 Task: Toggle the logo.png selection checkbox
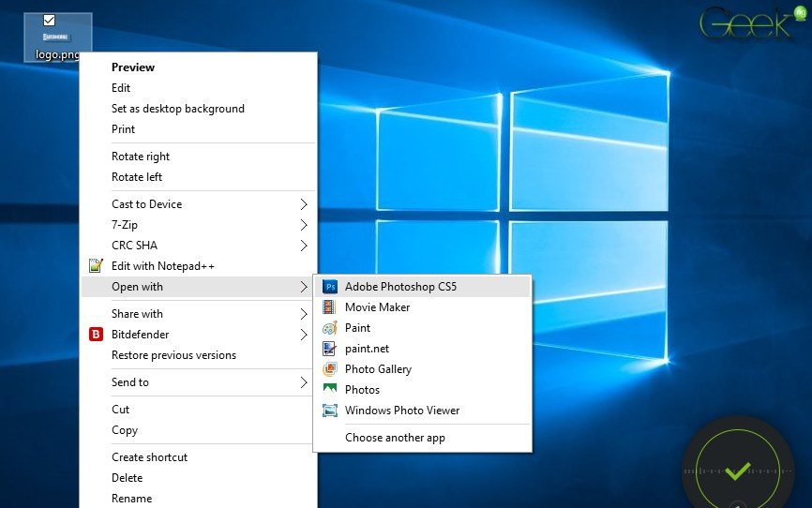(49, 21)
